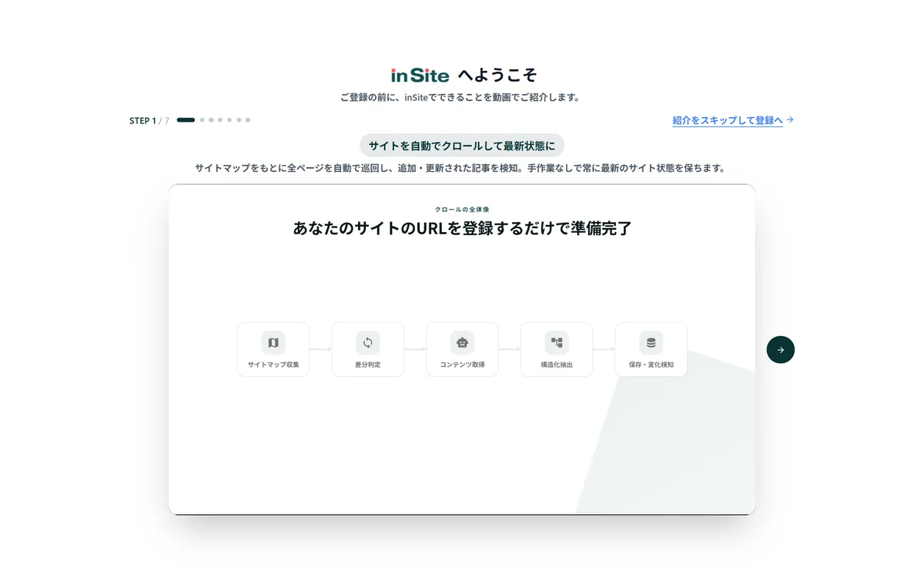Viewport: 924px width, 578px height.
Task: Click the structured extraction tree icon
Action: [557, 343]
